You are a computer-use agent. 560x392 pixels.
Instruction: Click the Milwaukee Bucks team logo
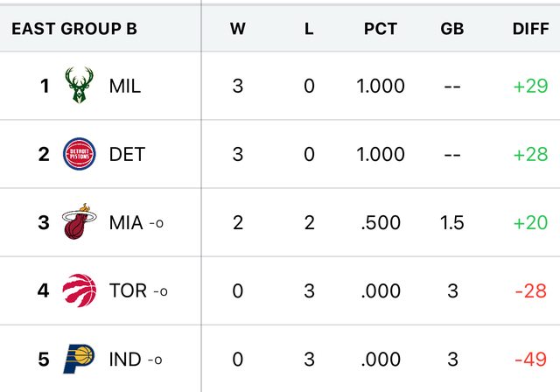coord(80,86)
